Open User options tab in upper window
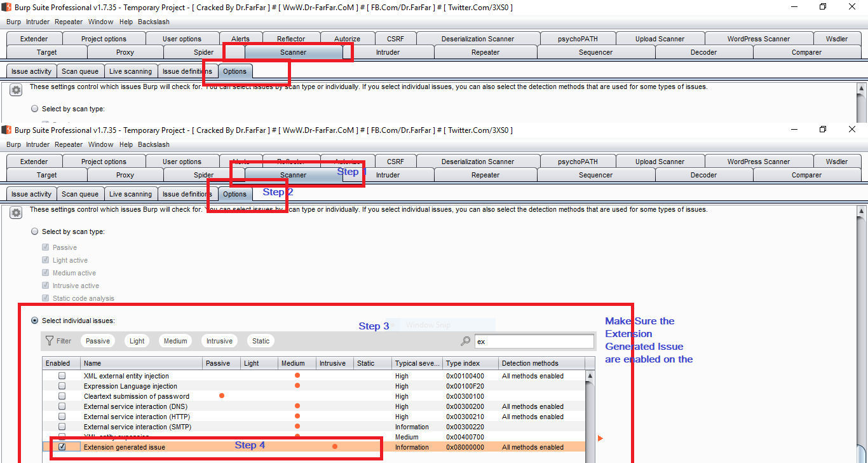 182,39
